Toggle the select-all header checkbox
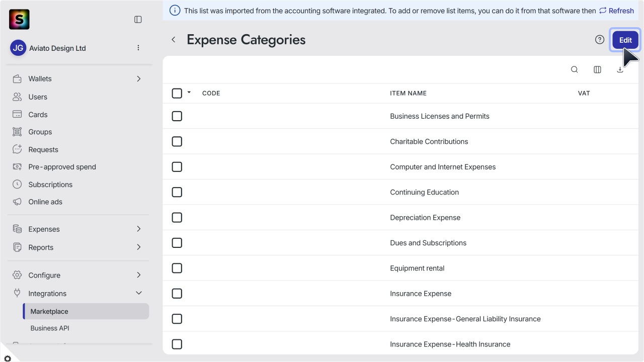 click(x=177, y=94)
